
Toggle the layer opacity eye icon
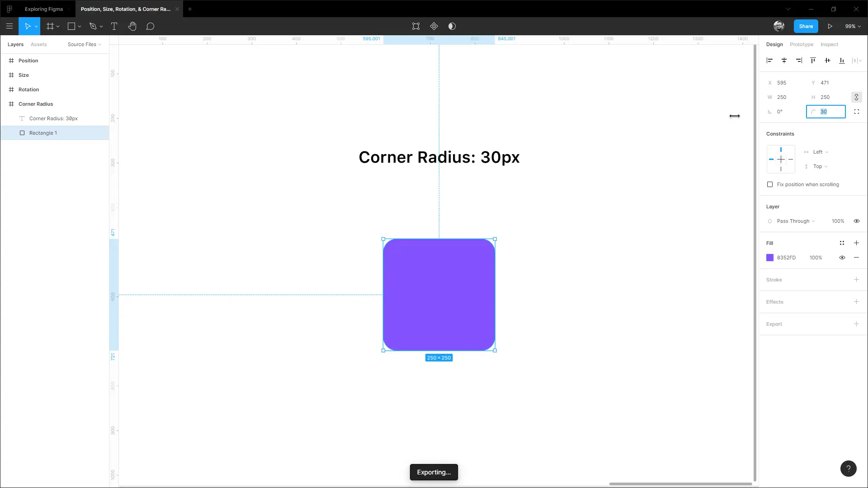(857, 221)
